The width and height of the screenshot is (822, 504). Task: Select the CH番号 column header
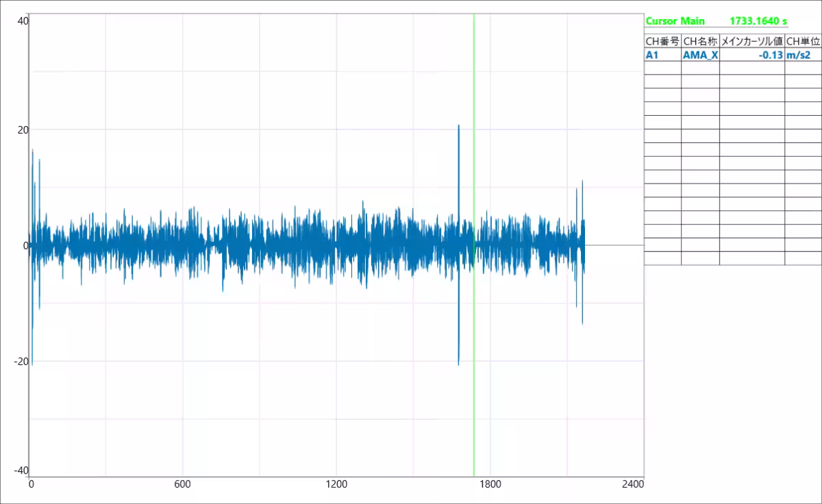662,41
